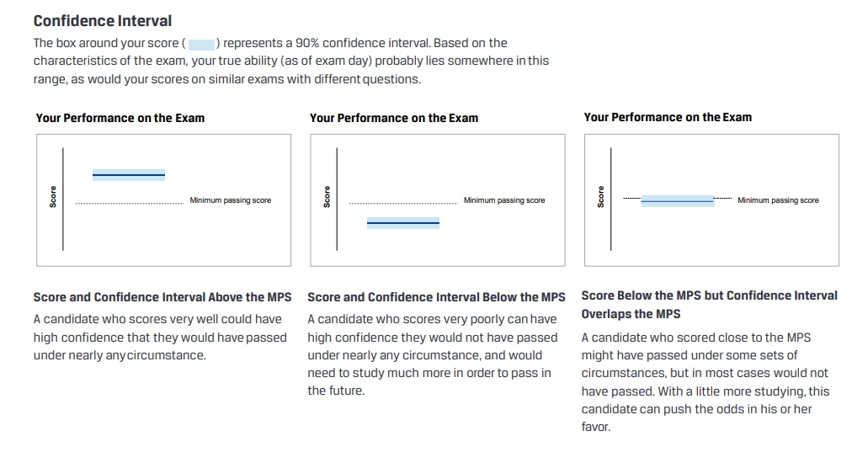The height and width of the screenshot is (452, 868).
Task: Click the second chart's Score axis label
Action: point(327,197)
